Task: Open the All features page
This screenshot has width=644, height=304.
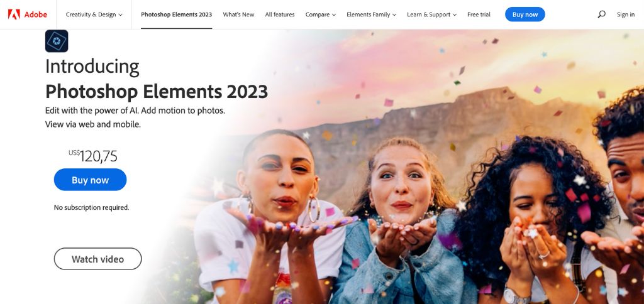Action: point(280,14)
